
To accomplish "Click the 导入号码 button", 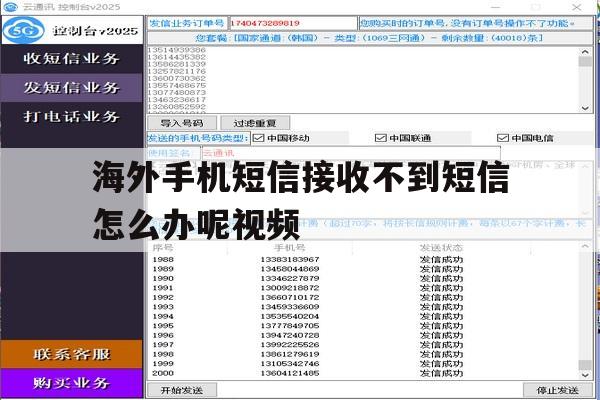I will [182, 123].
